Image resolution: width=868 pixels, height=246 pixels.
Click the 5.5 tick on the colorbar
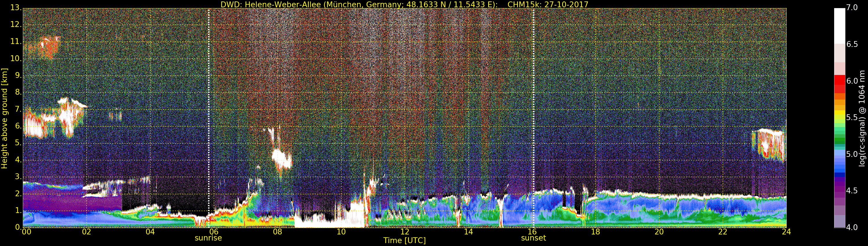(852, 118)
